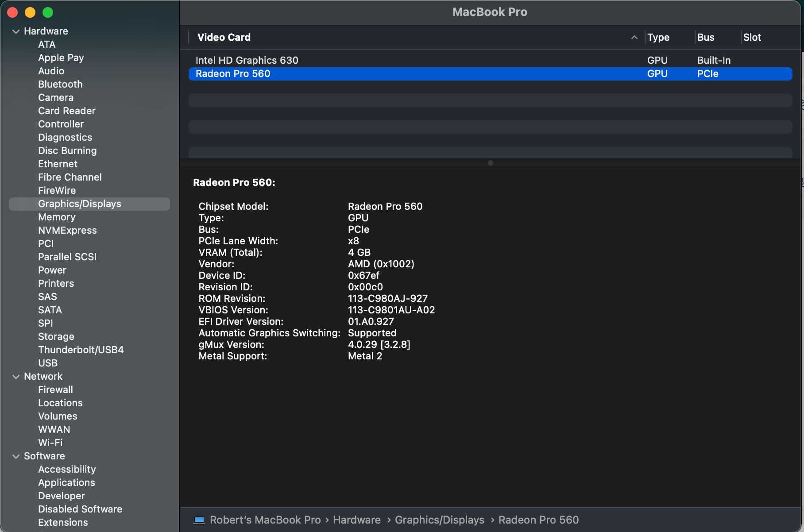Image resolution: width=804 pixels, height=532 pixels.
Task: Close the System Information window
Action: point(12,12)
